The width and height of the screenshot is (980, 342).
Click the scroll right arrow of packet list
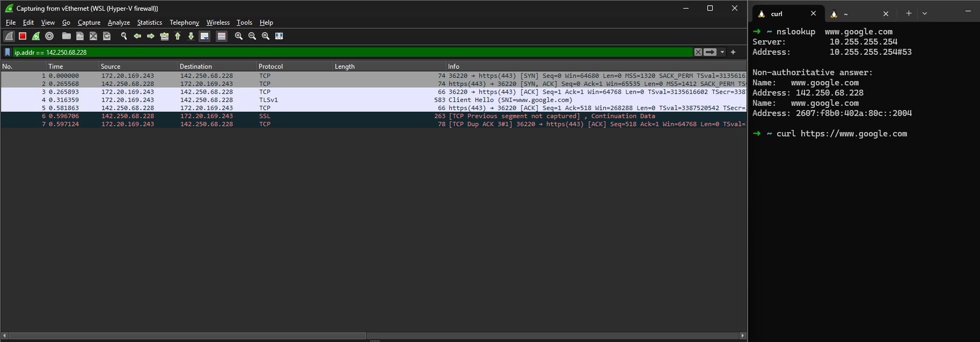(x=743, y=336)
